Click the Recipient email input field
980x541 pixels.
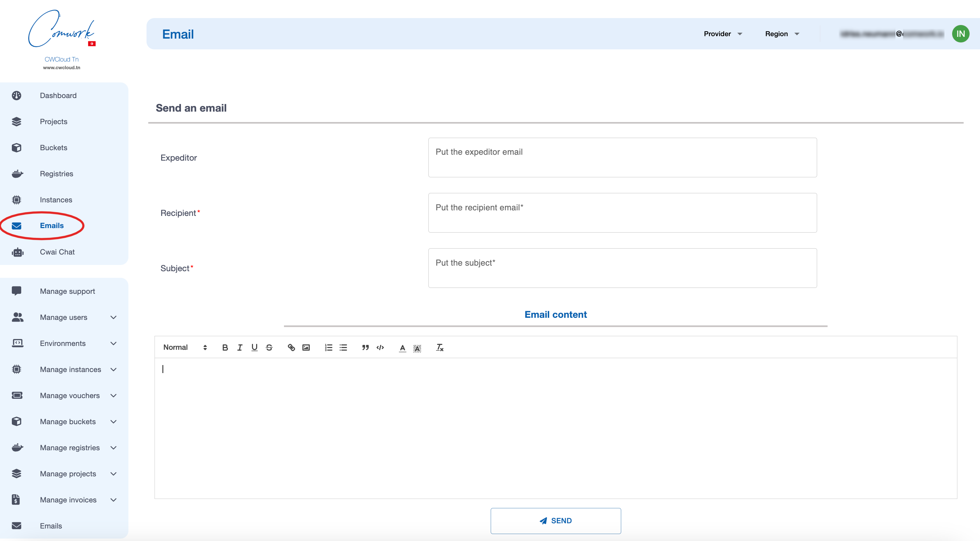point(623,212)
